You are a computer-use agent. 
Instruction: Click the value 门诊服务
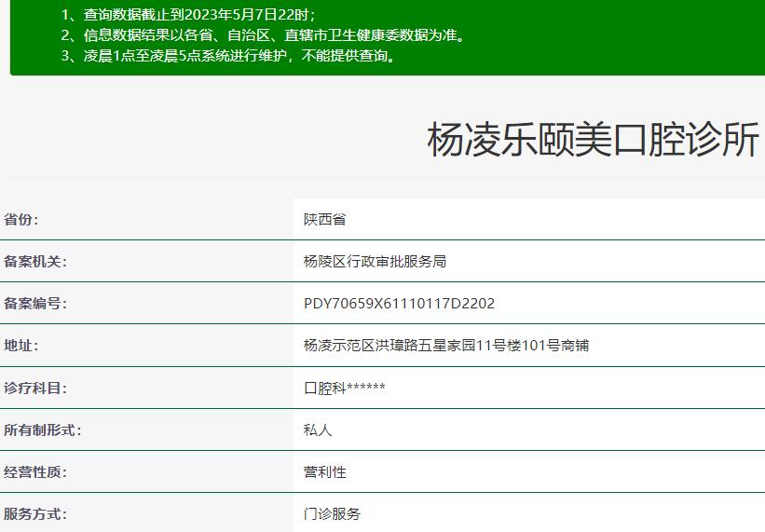pyautogui.click(x=332, y=514)
